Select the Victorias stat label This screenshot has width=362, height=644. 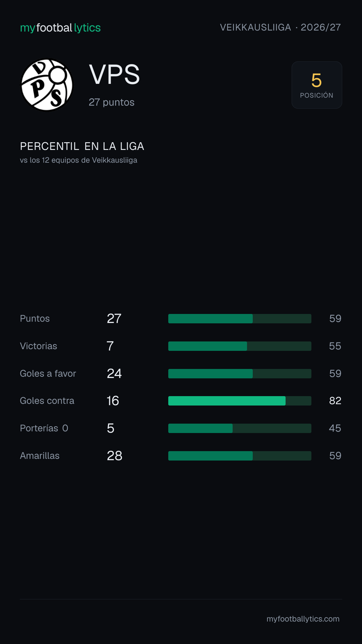pos(39,346)
